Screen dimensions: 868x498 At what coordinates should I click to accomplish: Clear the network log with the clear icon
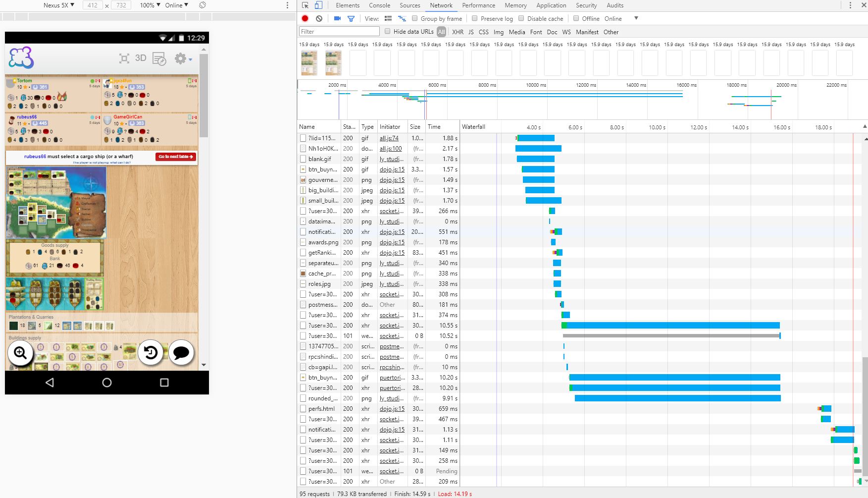[x=319, y=18]
